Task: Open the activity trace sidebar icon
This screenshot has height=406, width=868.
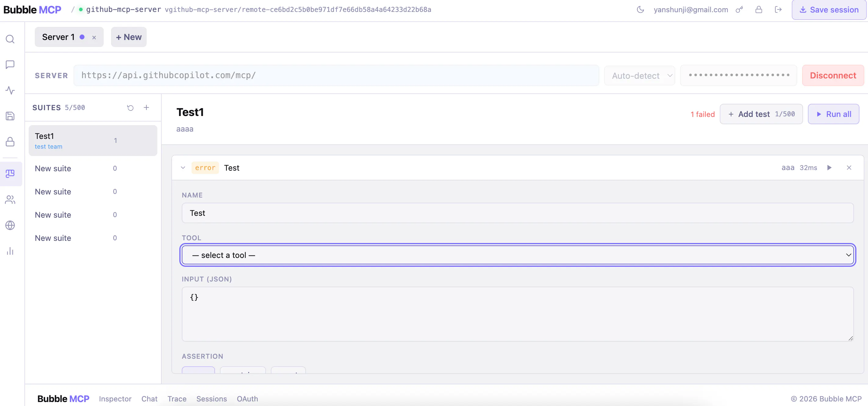Action: (10, 90)
